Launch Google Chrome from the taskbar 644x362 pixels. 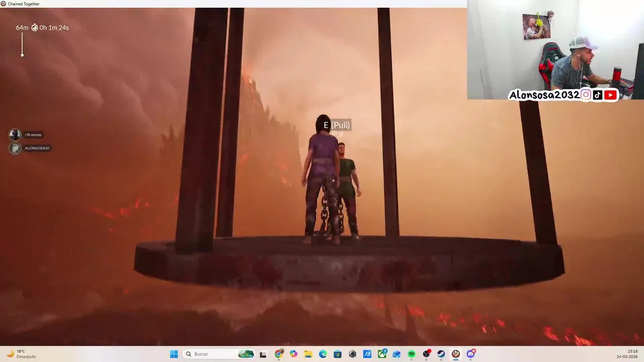pos(279,354)
